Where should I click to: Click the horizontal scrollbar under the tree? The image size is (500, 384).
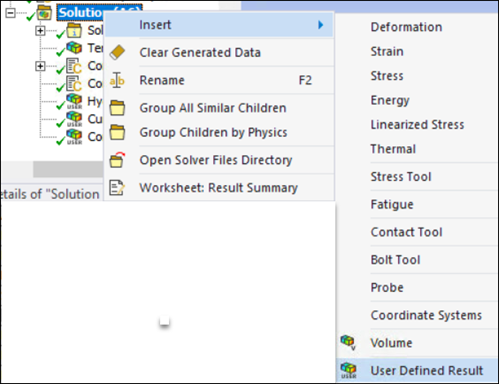52,170
